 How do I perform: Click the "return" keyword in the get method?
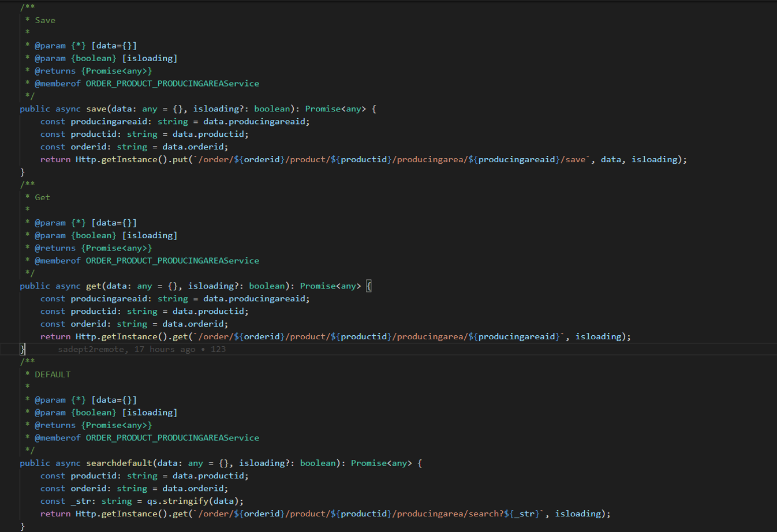(55, 337)
